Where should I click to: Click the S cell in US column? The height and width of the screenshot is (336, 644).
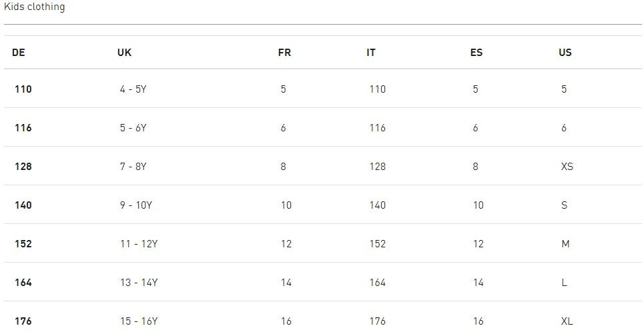coord(565,205)
